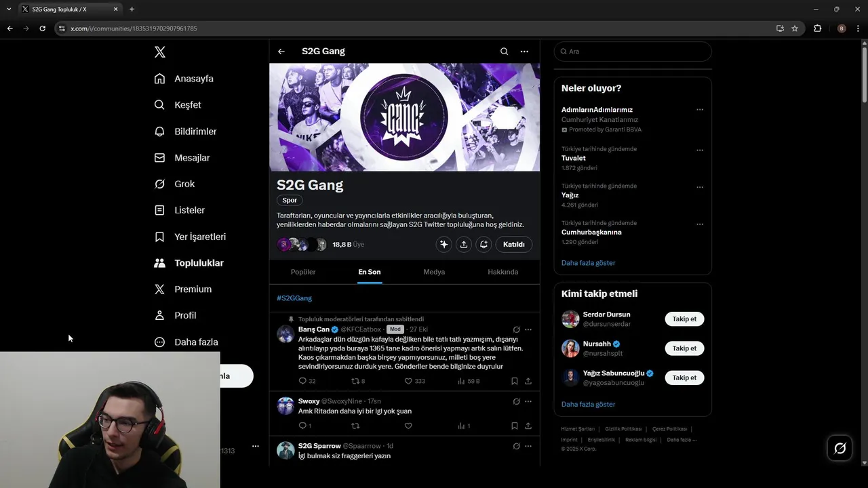Open options for Garanti BBVA promoted trend

click(700, 110)
